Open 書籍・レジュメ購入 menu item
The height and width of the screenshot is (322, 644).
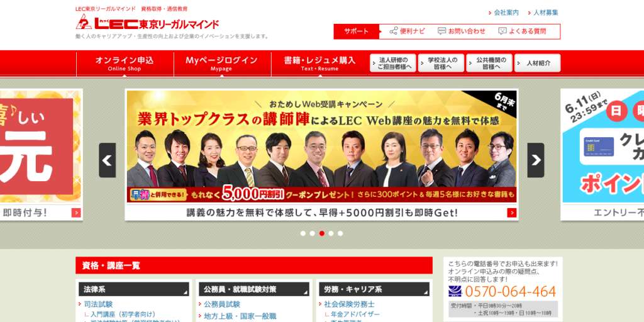[320, 64]
